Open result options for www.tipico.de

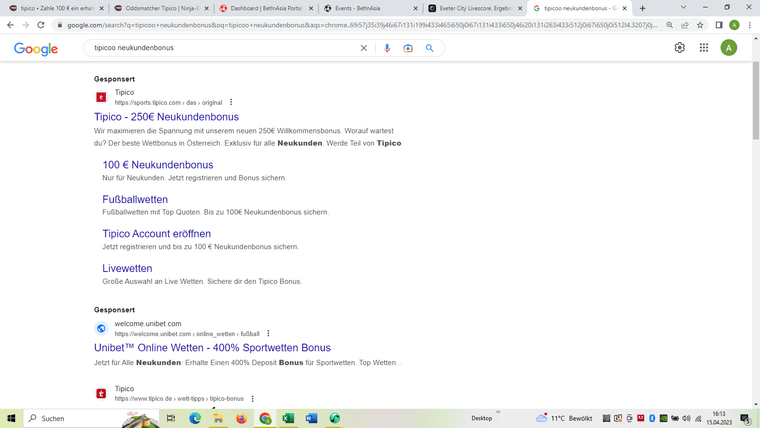point(253,398)
